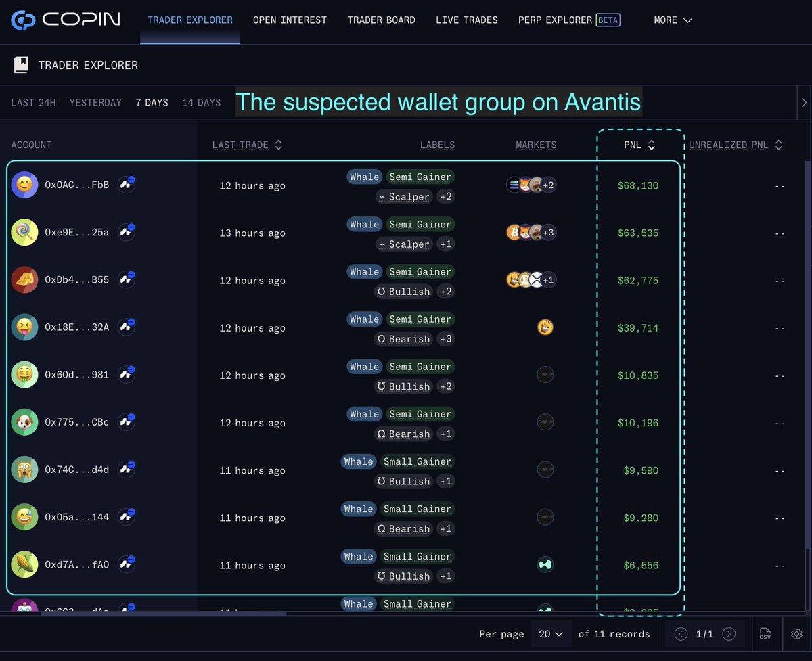
Task: Expand the right panel arrow near title
Action: (804, 103)
